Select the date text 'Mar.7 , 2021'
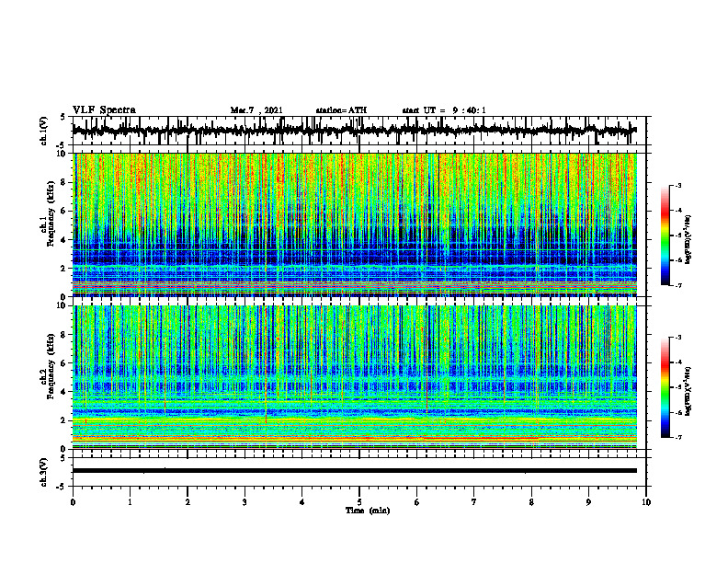The height and width of the screenshot is (563, 728). pos(256,110)
